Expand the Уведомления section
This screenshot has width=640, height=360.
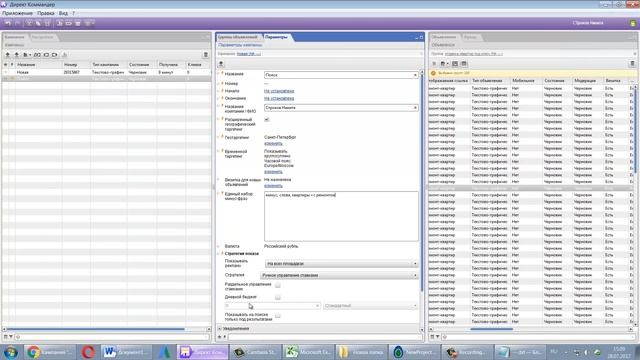[x=220, y=329]
